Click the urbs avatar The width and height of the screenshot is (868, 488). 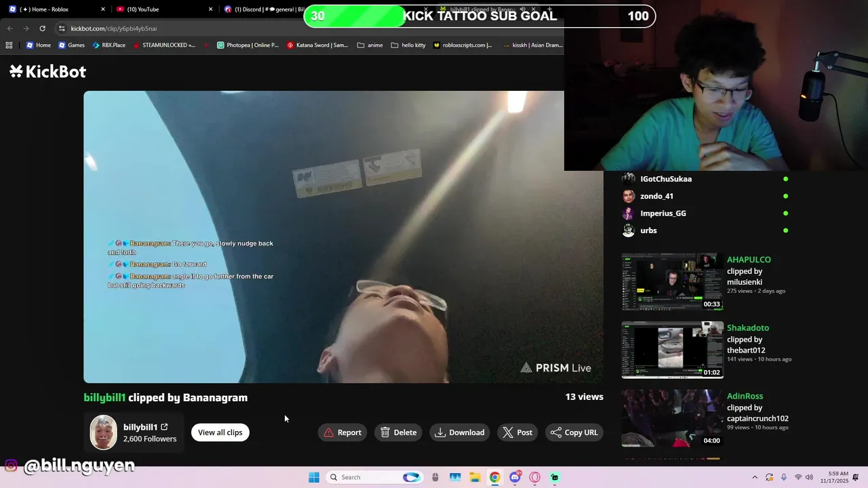(629, 230)
